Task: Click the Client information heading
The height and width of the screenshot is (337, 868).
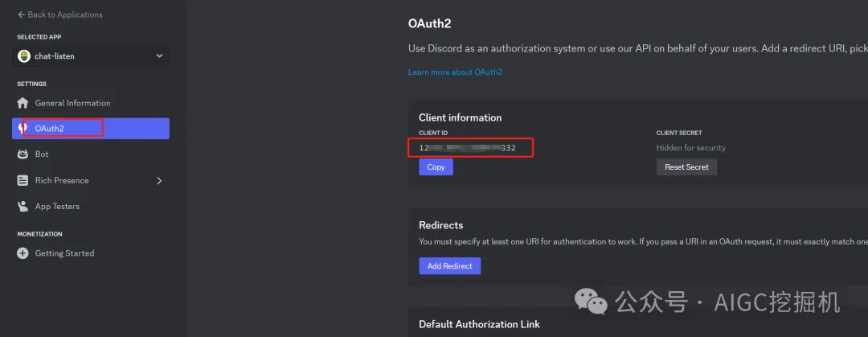Action: coord(460,117)
